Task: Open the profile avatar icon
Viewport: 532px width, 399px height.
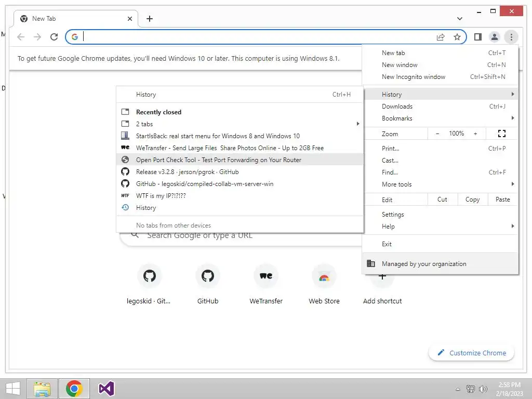Action: pyautogui.click(x=495, y=37)
